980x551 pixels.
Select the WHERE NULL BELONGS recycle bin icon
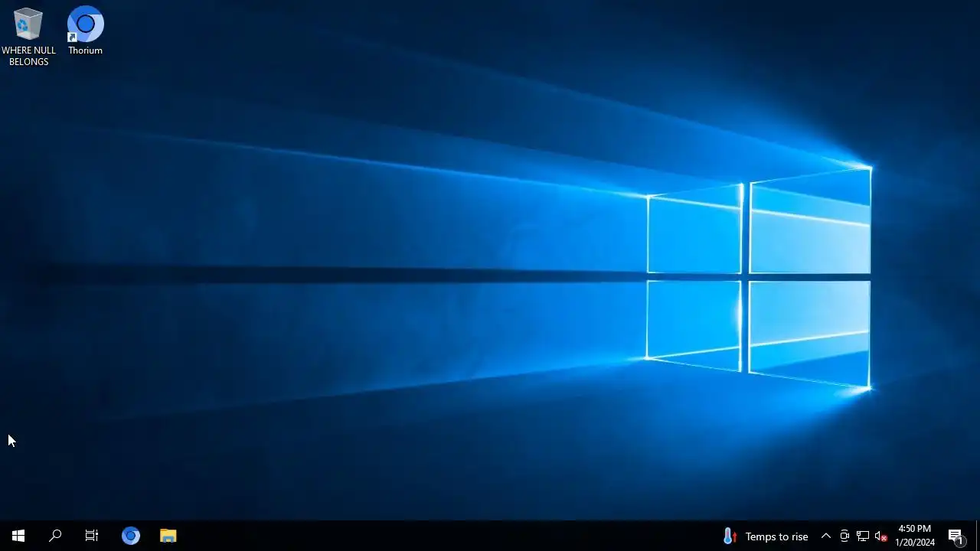pos(28,36)
